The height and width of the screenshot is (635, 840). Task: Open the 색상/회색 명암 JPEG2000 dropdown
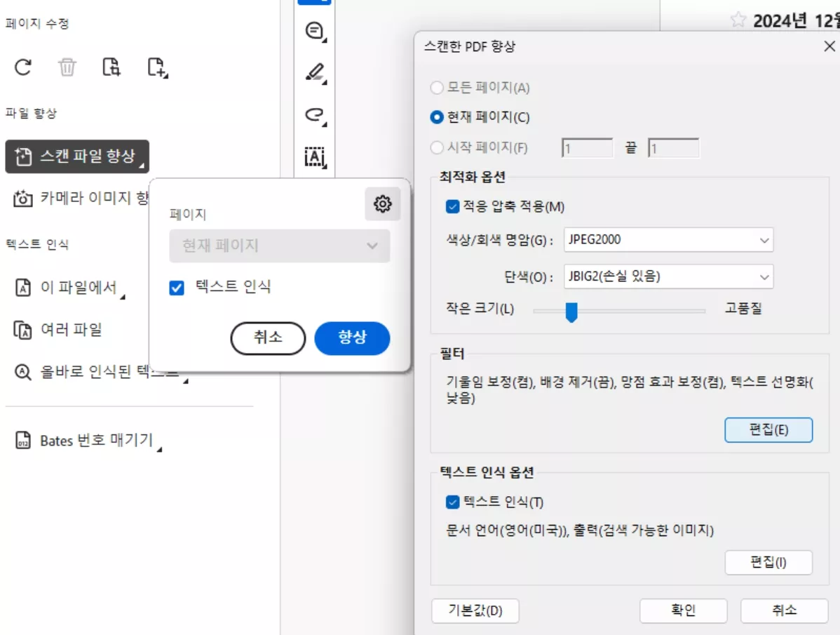click(x=667, y=240)
